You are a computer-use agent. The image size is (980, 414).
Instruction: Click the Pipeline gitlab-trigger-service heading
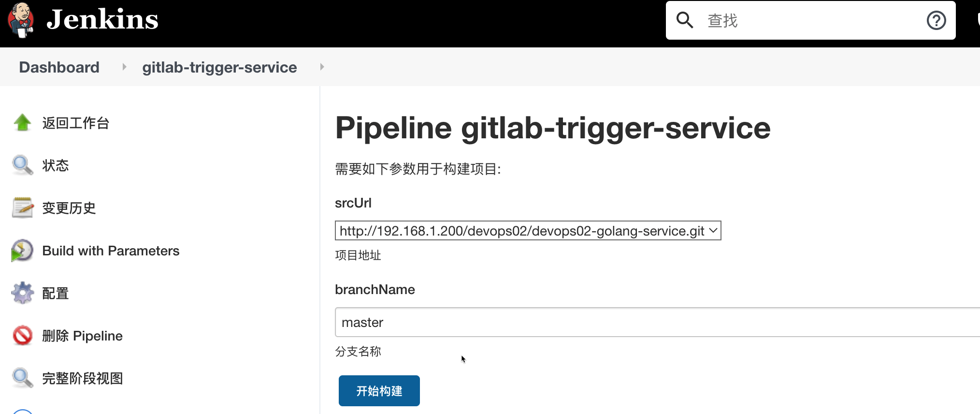coord(553,128)
